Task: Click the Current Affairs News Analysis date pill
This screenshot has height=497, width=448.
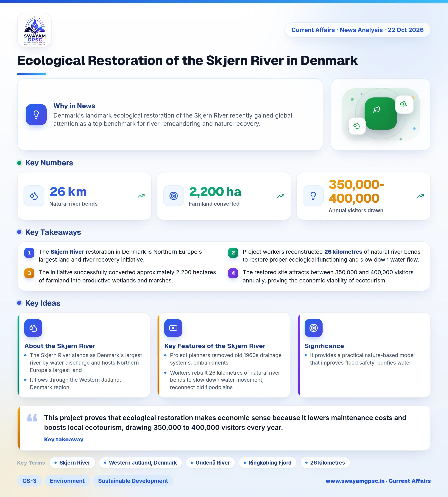Action: (357, 30)
